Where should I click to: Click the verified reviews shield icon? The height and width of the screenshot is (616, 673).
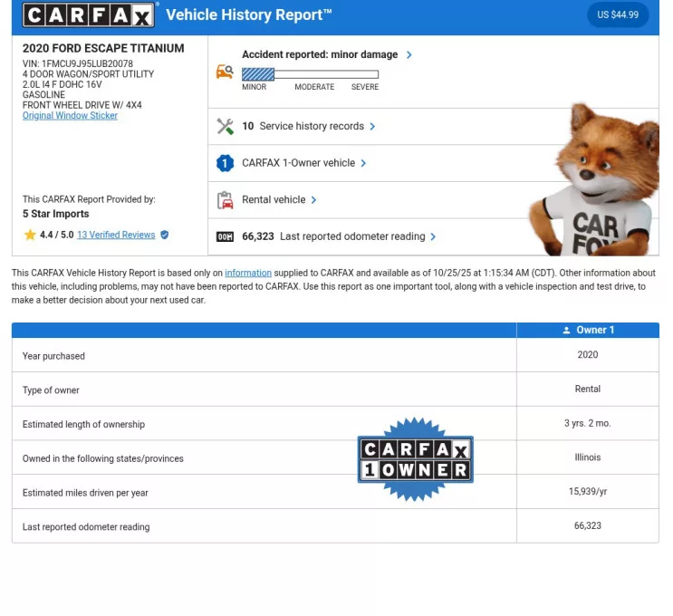tap(164, 235)
